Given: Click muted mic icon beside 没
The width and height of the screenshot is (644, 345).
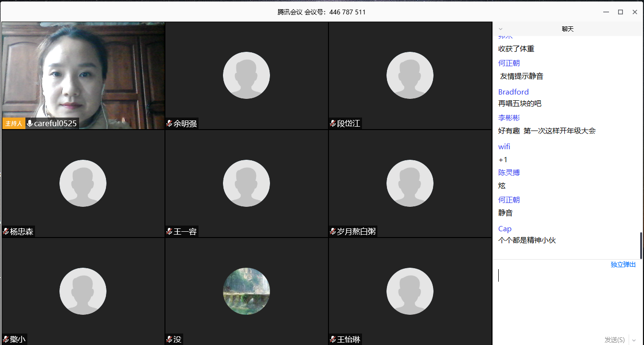Looking at the screenshot, I should click(169, 340).
